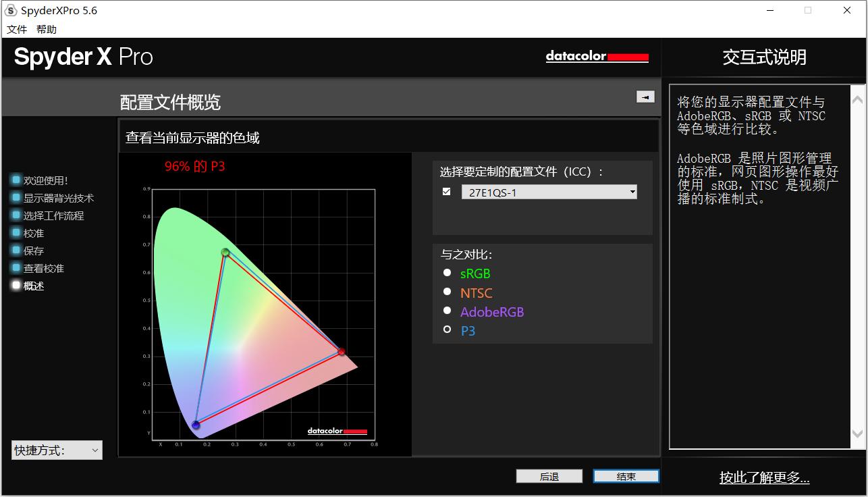Image resolution: width=868 pixels, height=497 pixels.
Task: Select the NTSC comparison radio button
Action: pos(447,292)
